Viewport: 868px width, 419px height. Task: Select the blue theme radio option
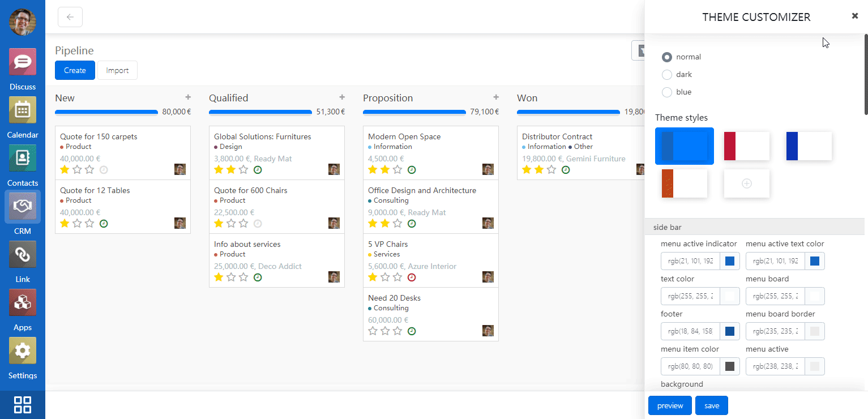click(667, 92)
